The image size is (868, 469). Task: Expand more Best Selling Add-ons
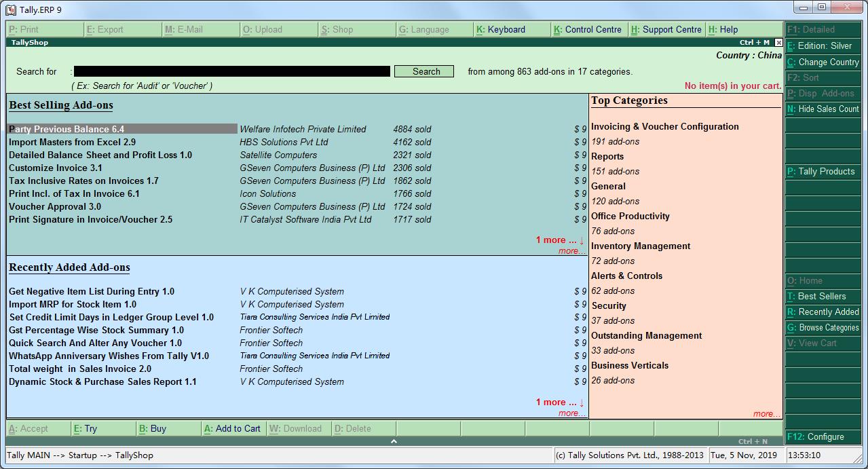pos(571,251)
